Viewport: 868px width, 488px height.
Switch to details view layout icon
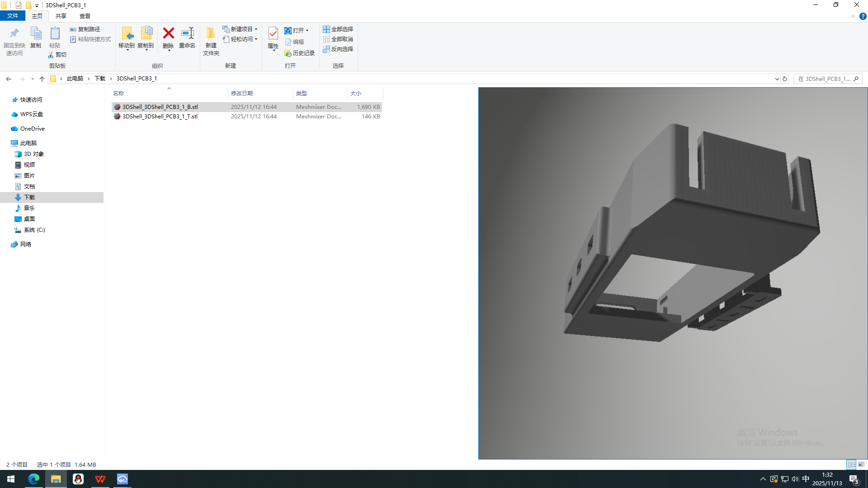[x=852, y=465]
